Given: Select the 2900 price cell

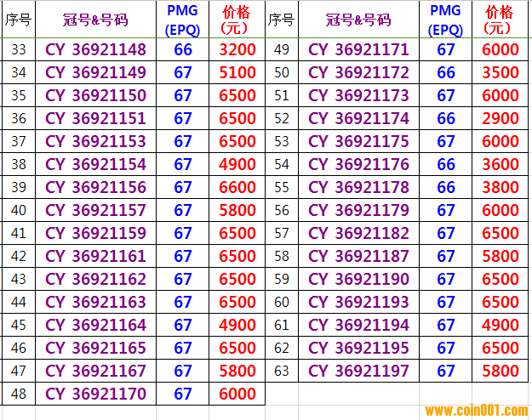Looking at the screenshot, I should point(500,119).
